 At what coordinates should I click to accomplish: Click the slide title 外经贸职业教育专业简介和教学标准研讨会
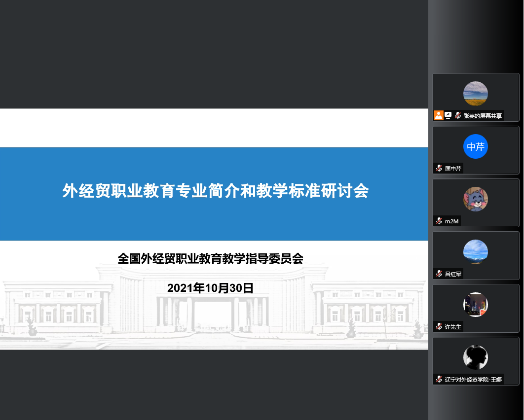click(216, 191)
